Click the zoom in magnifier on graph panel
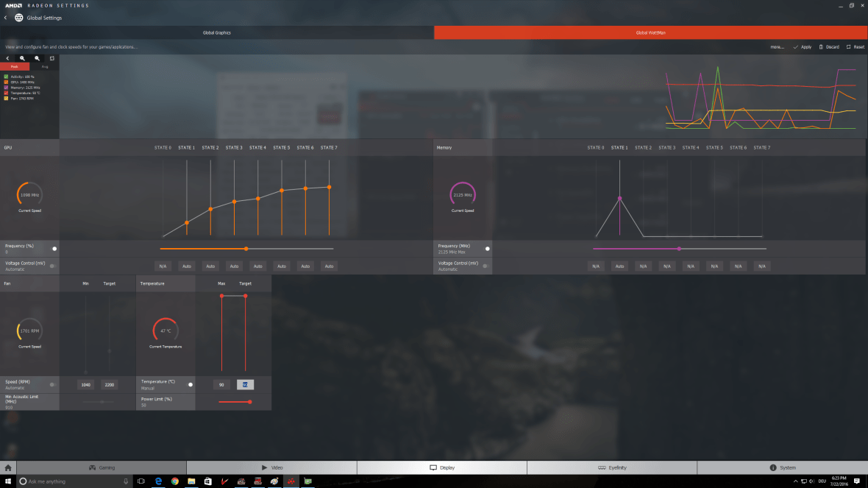868x488 pixels. point(23,57)
